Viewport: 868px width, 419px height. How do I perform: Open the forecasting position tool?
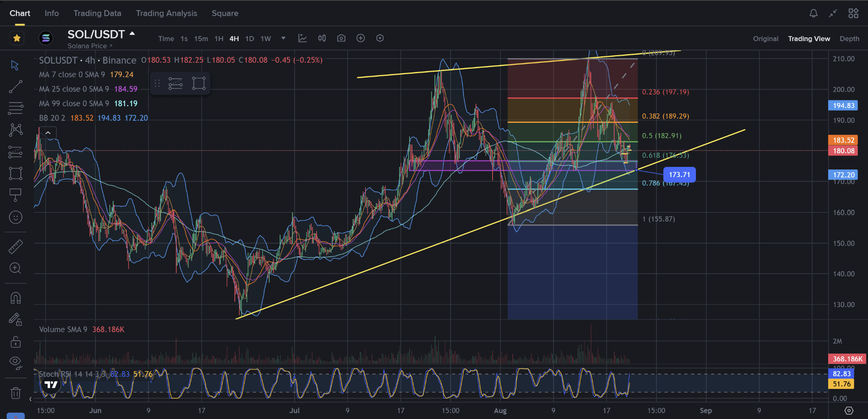(x=15, y=152)
